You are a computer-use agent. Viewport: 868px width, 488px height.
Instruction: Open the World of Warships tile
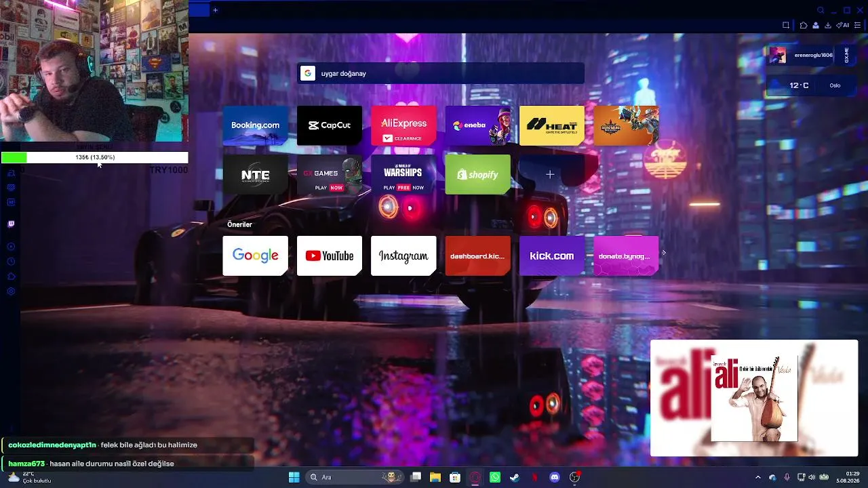tap(403, 175)
